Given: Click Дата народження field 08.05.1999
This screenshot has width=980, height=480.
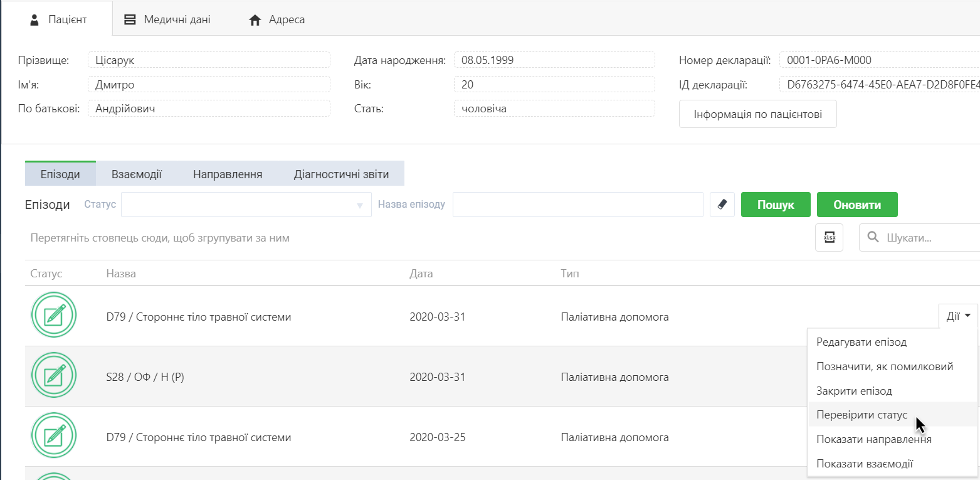Looking at the screenshot, I should point(554,60).
